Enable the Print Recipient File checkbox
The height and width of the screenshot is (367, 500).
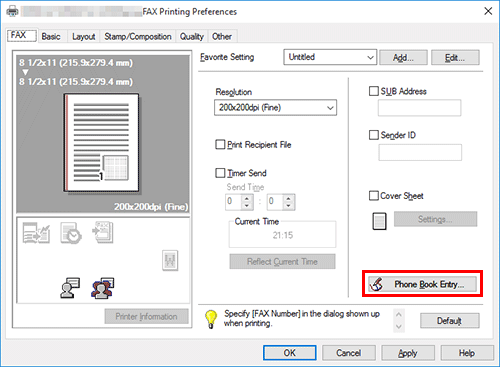point(220,145)
